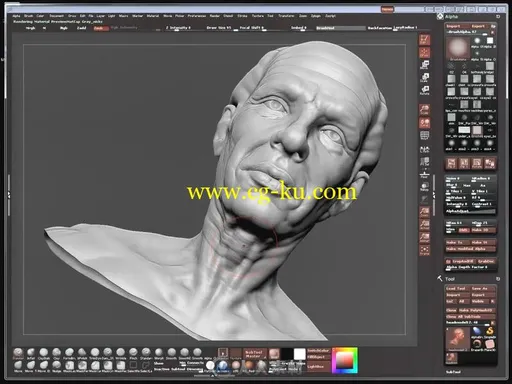The width and height of the screenshot is (512, 384).
Task: Click the Rotate icon in right shelf
Action: click(424, 90)
